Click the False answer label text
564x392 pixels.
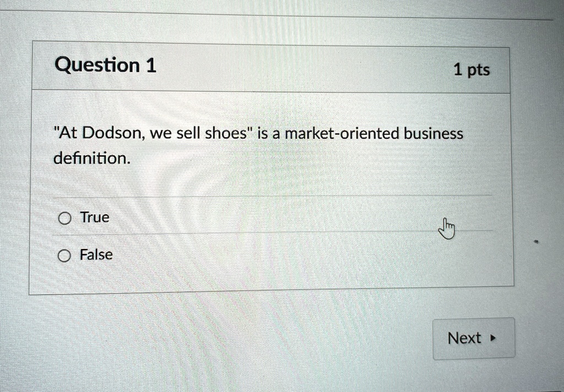pyautogui.click(x=96, y=254)
